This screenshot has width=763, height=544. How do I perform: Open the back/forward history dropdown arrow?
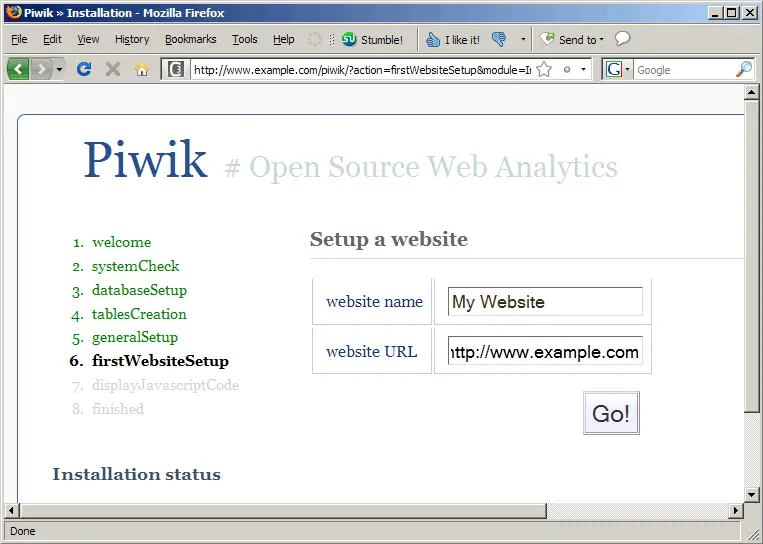tap(59, 70)
